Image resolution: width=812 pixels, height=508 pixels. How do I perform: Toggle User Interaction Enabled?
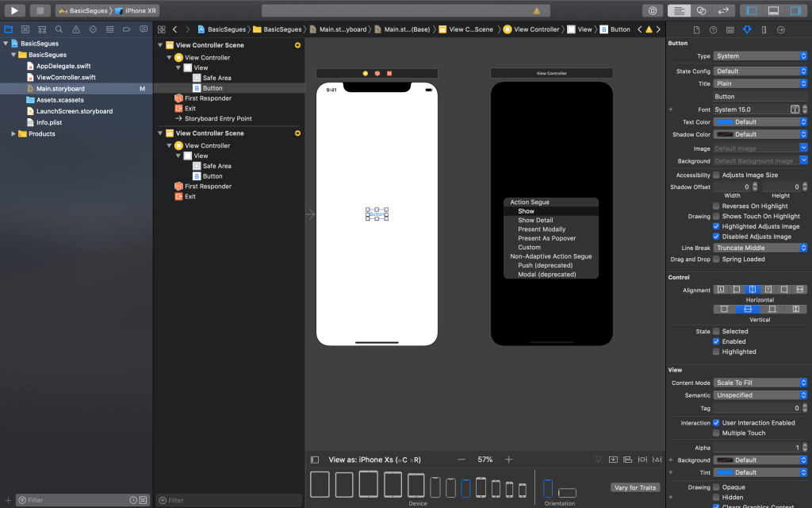point(716,423)
